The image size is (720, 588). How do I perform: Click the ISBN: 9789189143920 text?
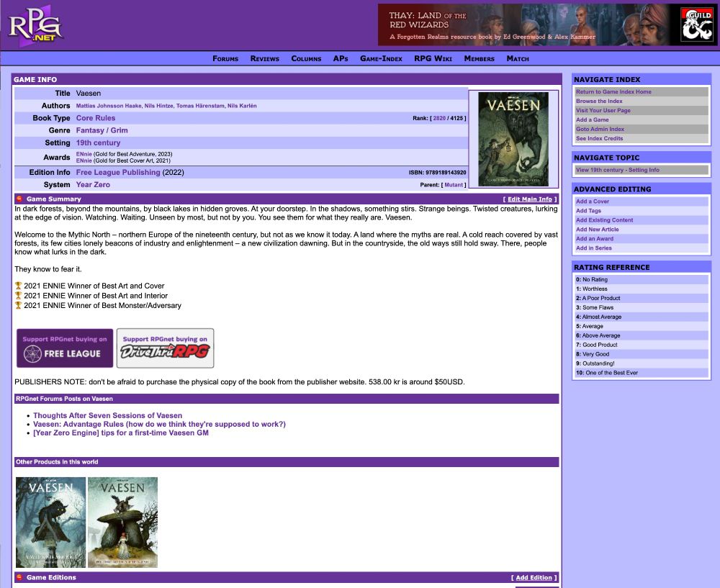[x=437, y=173]
